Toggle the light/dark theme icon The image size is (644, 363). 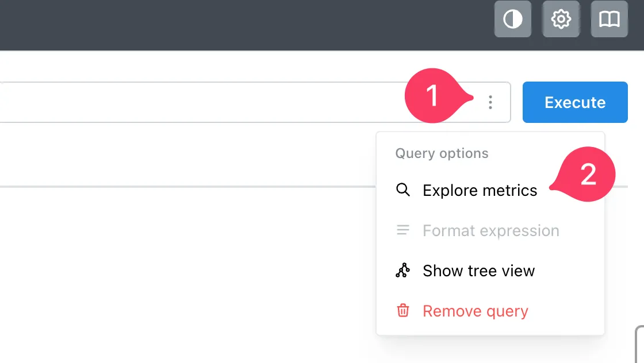512,20
